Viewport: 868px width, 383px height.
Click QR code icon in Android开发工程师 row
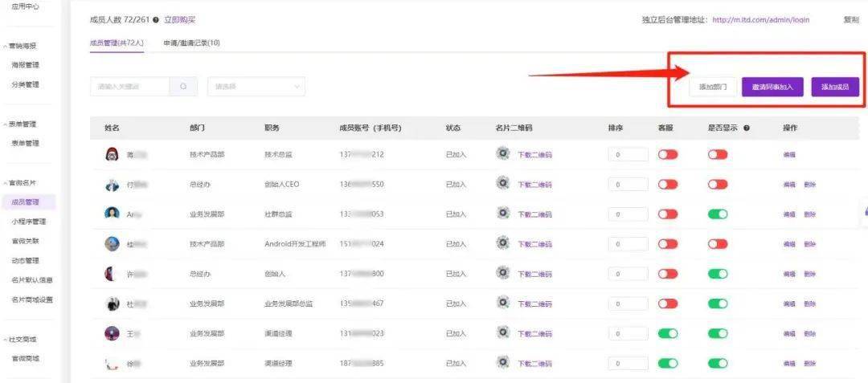(x=502, y=243)
